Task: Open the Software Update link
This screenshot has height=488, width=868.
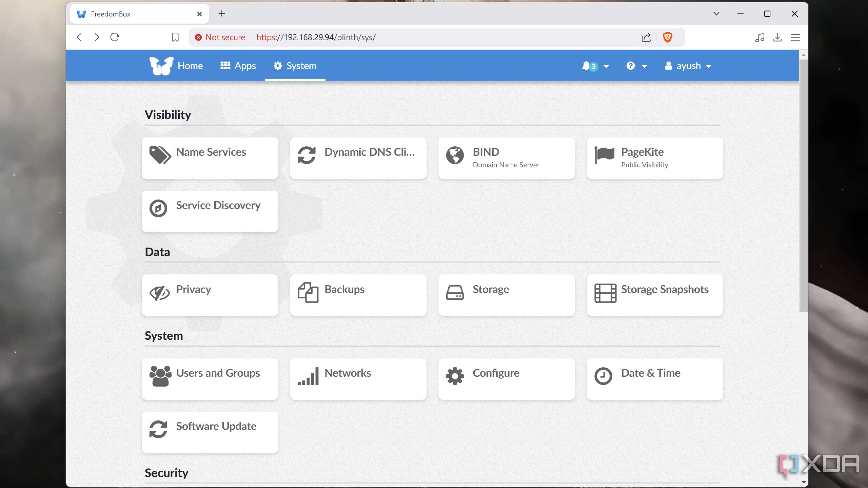Action: 210,432
